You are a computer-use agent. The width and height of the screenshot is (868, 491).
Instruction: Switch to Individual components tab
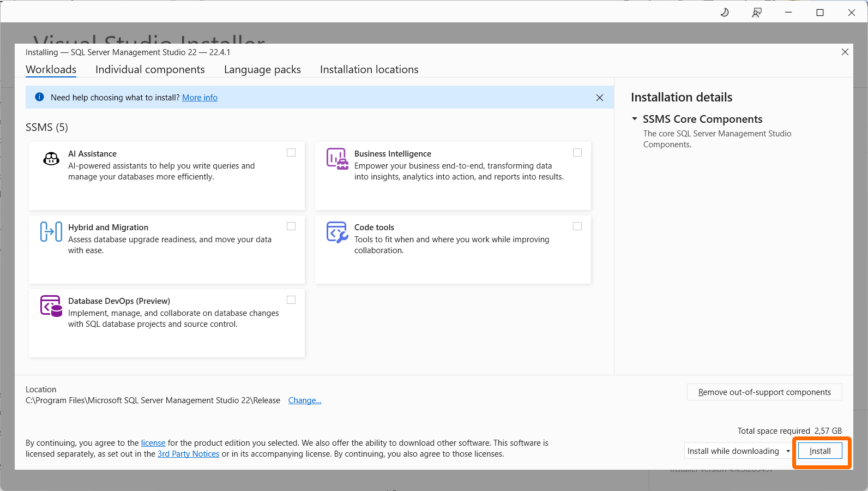click(x=150, y=69)
